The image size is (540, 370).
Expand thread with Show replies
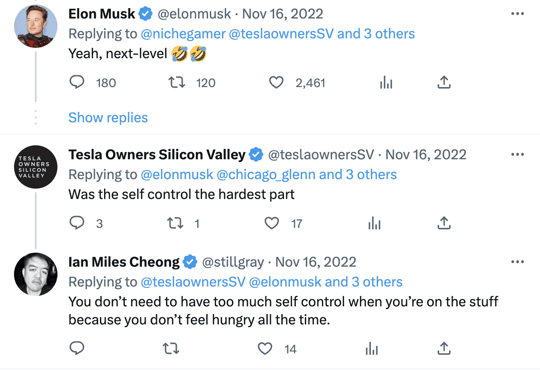(x=108, y=117)
